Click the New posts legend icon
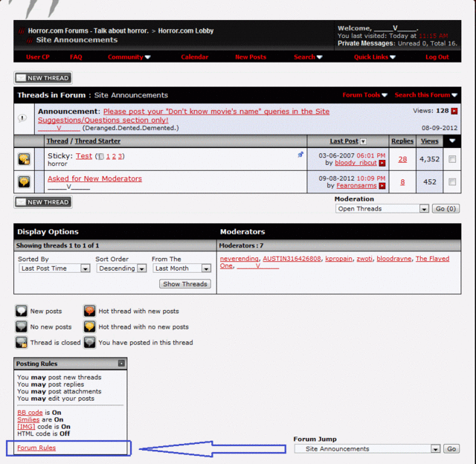The height and width of the screenshot is (464, 476). click(x=22, y=311)
